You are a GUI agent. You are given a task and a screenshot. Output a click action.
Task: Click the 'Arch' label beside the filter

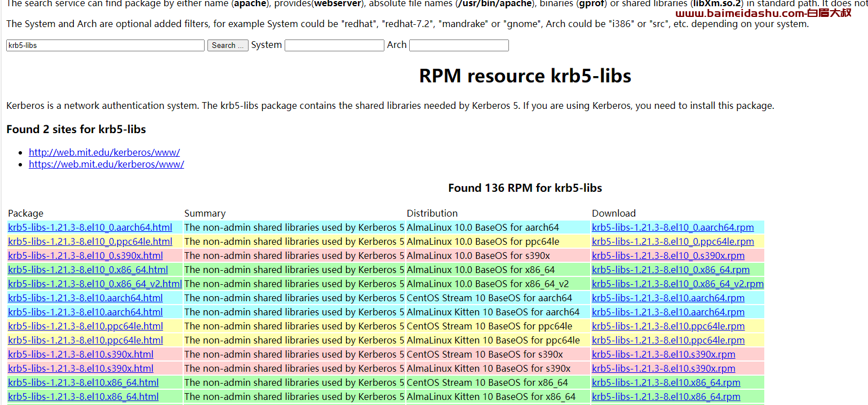click(397, 45)
